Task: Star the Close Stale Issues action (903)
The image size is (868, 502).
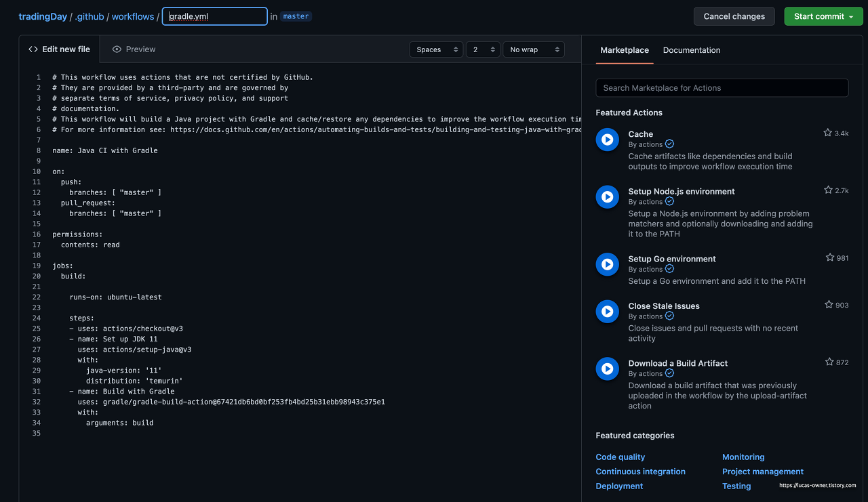Action: (829, 305)
